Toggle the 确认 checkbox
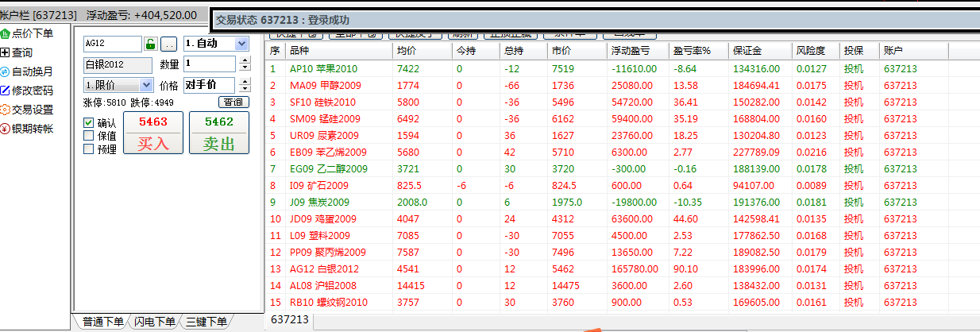Viewport: 980px width, 332px height. (89, 123)
